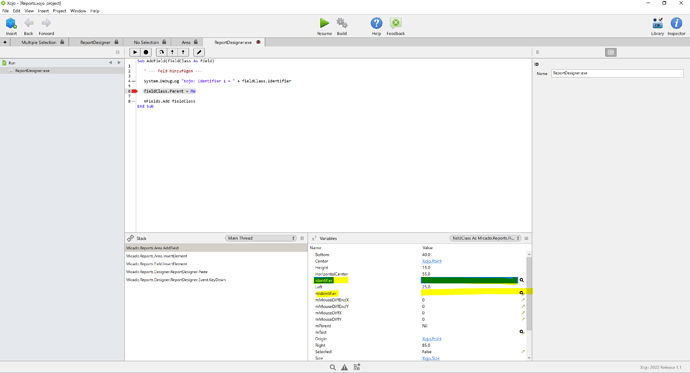Viewport: 690px width, 373px height.
Task: Click the Step Out debugger button
Action: tap(183, 52)
